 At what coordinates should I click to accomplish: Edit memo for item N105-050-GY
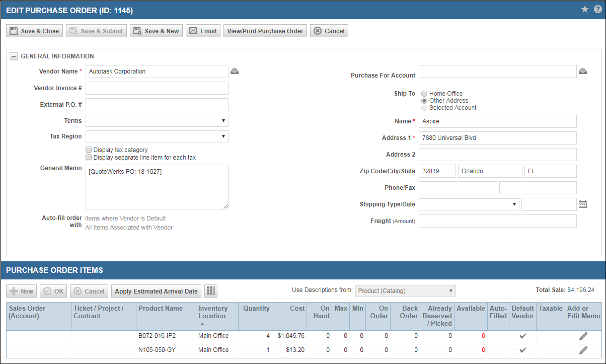583,350
